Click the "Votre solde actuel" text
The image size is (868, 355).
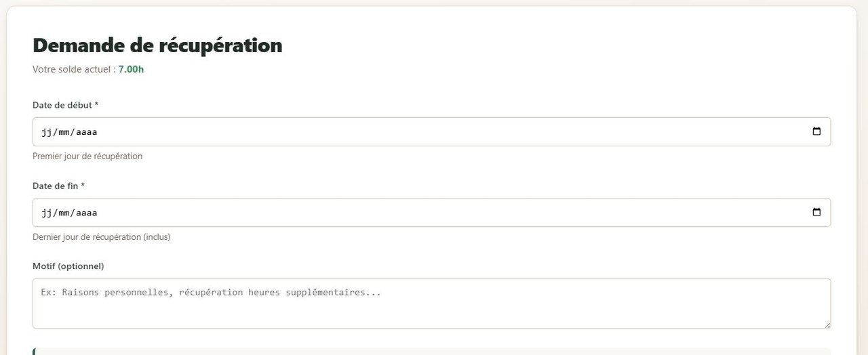point(73,69)
